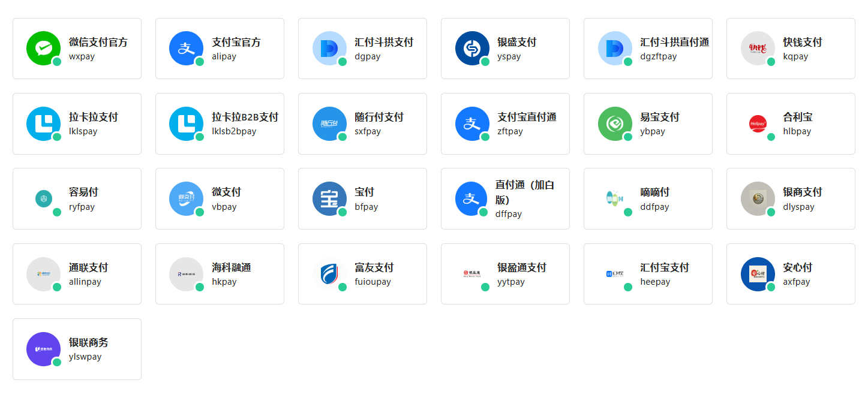Click the dgpay card's logo icon

point(329,49)
